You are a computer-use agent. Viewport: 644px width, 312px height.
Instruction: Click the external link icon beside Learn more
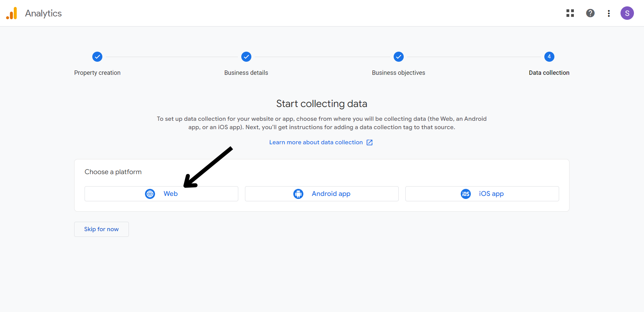coord(369,143)
